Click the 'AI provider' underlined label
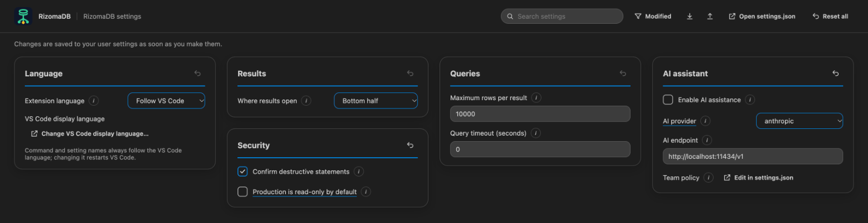 point(679,121)
